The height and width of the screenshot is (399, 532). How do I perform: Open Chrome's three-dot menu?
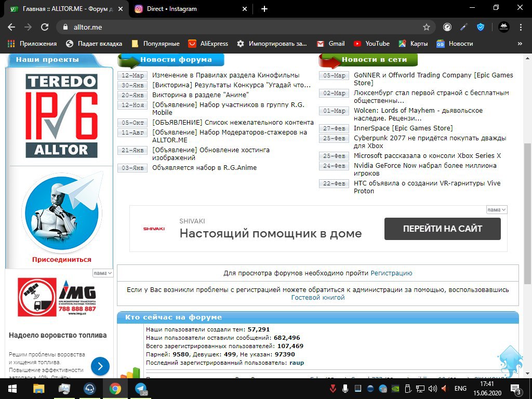[x=521, y=27]
